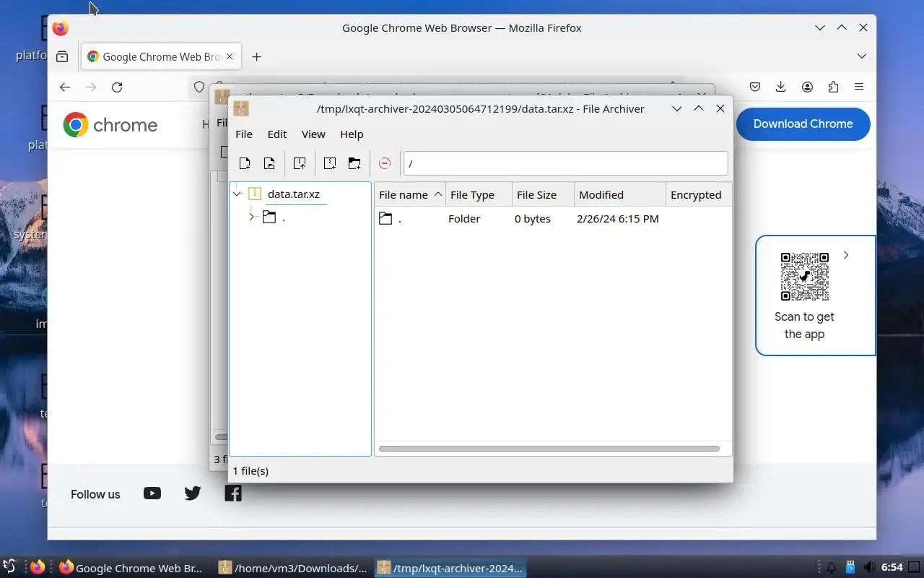Click the 1 file(s) status bar text

click(x=250, y=470)
